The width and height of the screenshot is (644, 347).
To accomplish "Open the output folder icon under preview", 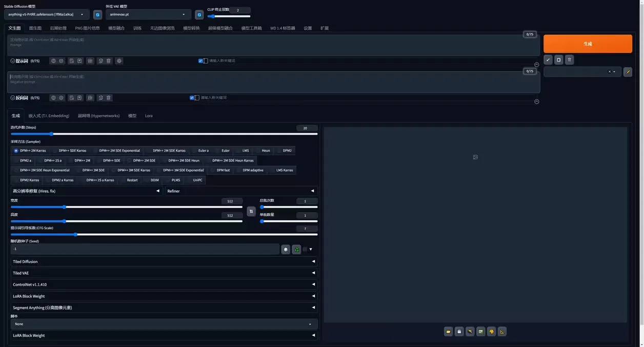I will click(x=449, y=332).
